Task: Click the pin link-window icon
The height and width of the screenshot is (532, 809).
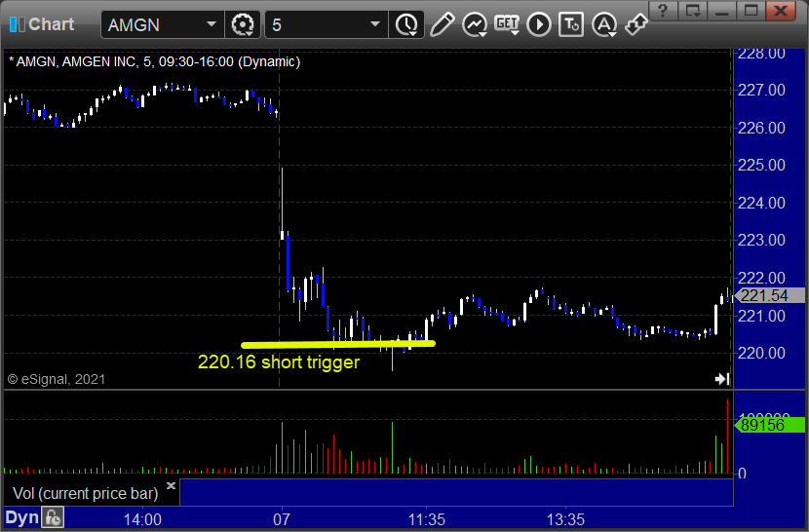Action: [636, 24]
